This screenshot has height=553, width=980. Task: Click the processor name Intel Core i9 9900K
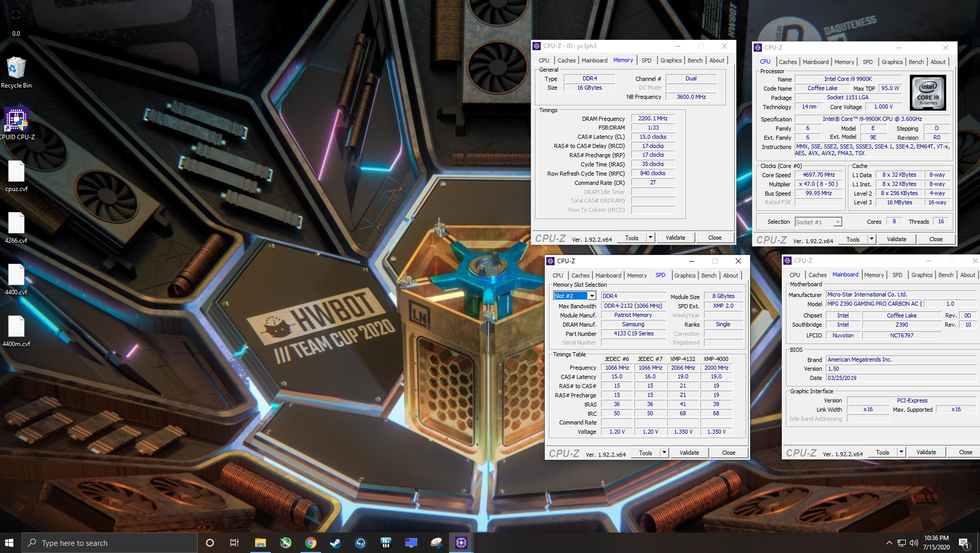pyautogui.click(x=848, y=79)
